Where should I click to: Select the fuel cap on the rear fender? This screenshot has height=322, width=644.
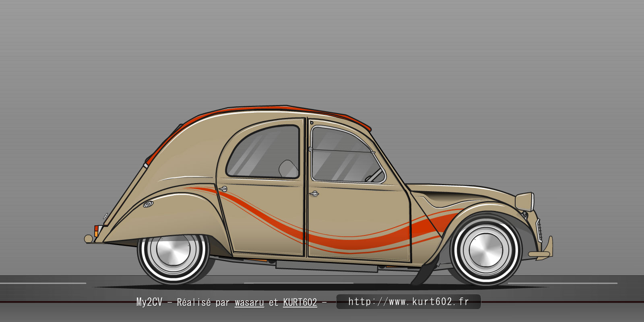coord(148,204)
